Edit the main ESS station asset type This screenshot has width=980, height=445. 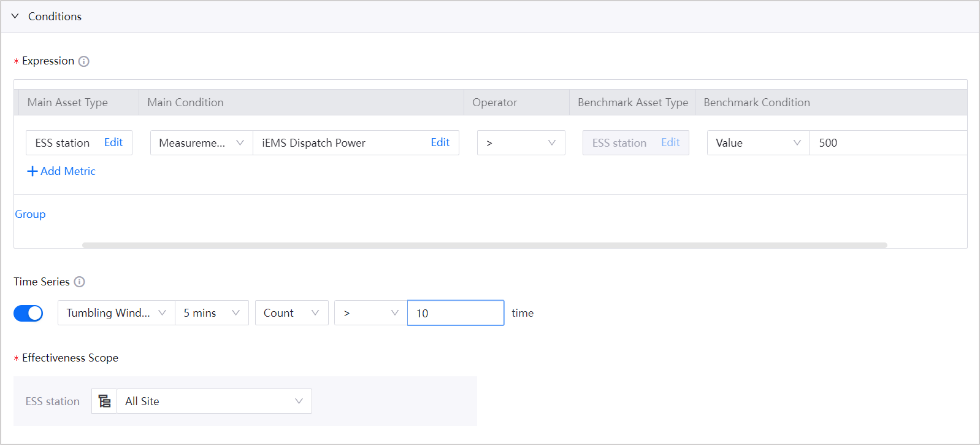113,142
